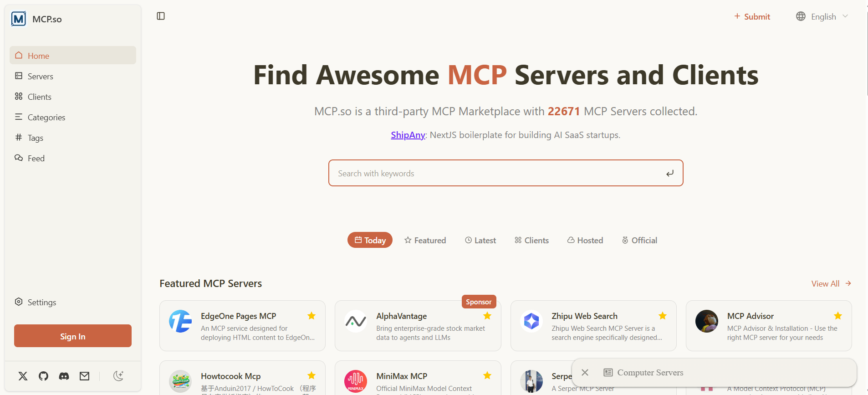Image resolution: width=868 pixels, height=395 pixels.
Task: Click the Featured MCP Servers heading
Action: [211, 283]
